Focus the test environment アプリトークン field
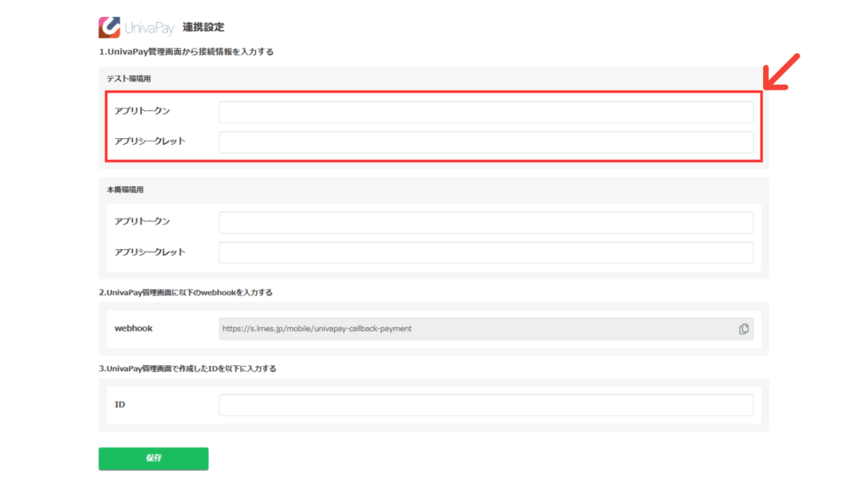The height and width of the screenshot is (488, 868). coord(486,113)
